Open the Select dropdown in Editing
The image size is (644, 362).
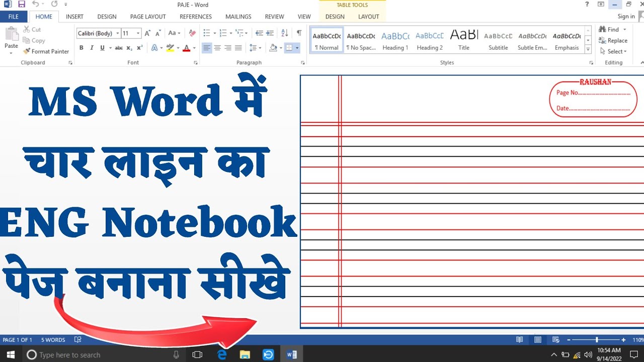point(614,51)
